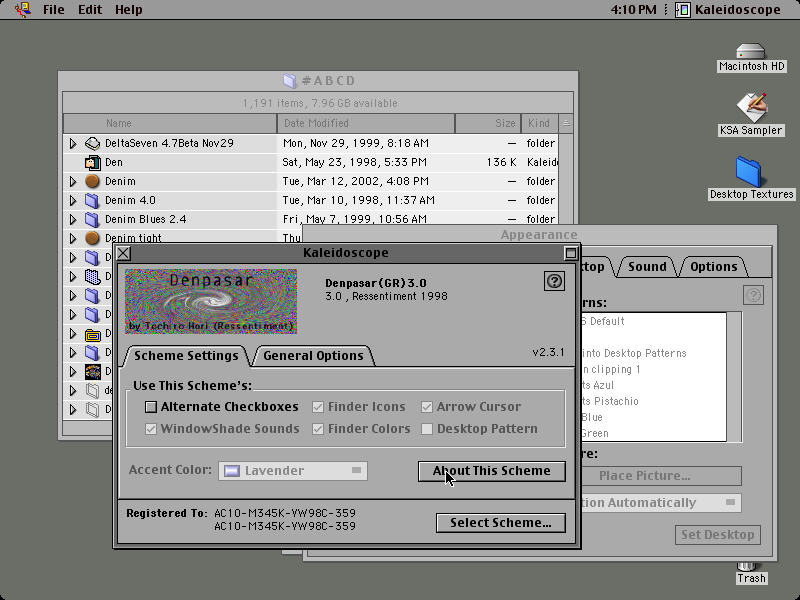Click the desktop patterns list scrollbar in Appearance

[x=734, y=377]
